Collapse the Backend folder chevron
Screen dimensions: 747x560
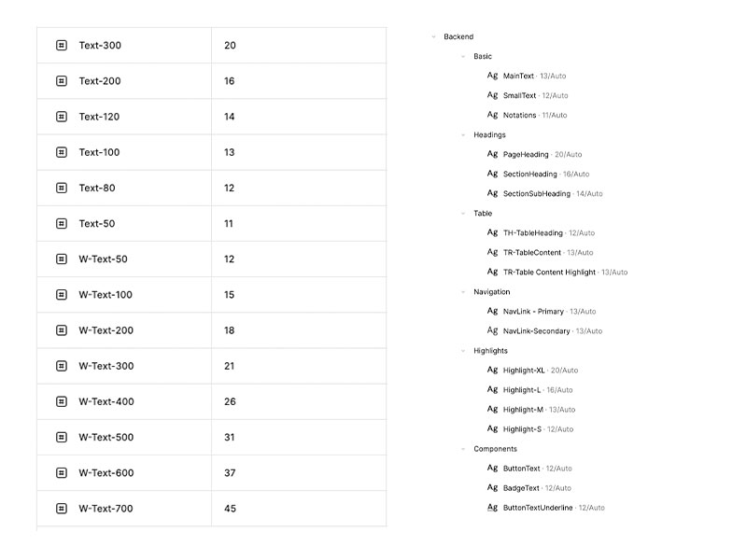click(434, 37)
